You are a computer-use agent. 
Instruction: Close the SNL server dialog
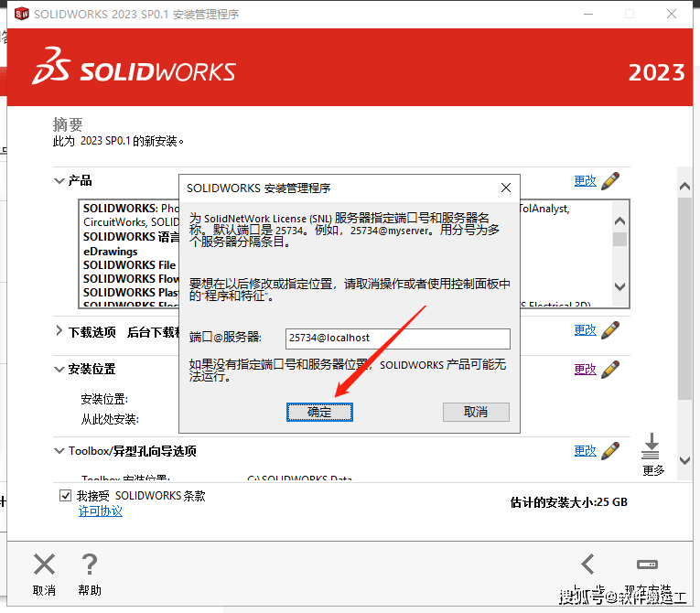tap(506, 188)
